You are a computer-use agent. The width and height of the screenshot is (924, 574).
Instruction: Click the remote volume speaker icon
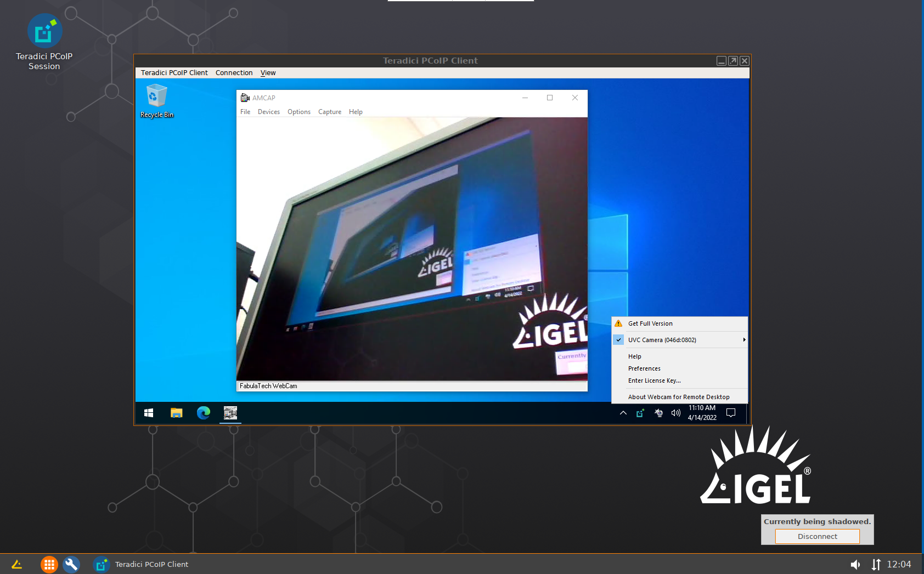[676, 413]
